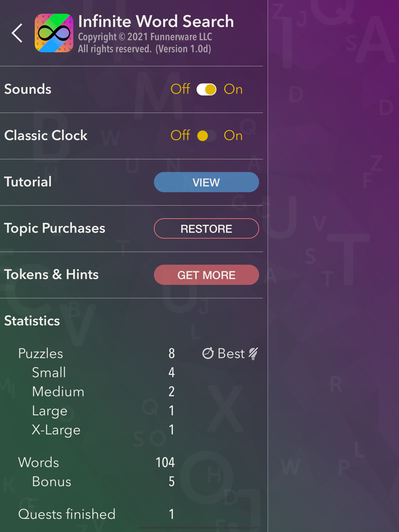Tap the stopwatch icon beside Best
The image size is (399, 532).
(x=208, y=353)
